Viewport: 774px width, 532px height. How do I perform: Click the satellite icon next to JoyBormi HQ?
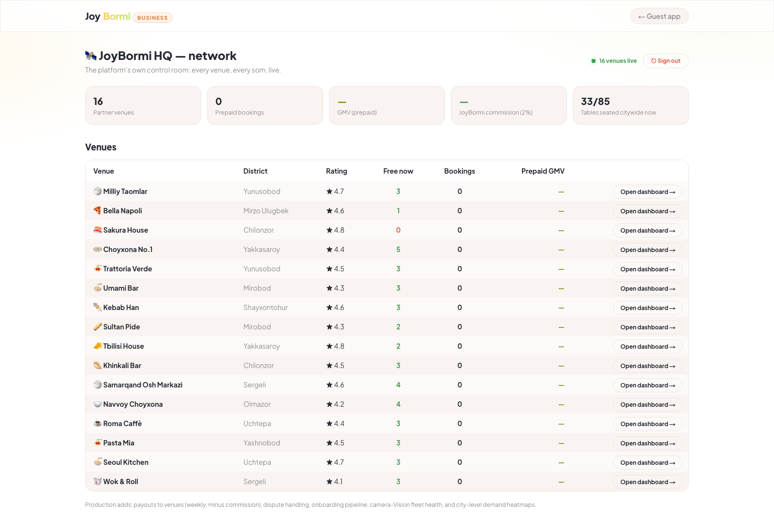tap(91, 56)
